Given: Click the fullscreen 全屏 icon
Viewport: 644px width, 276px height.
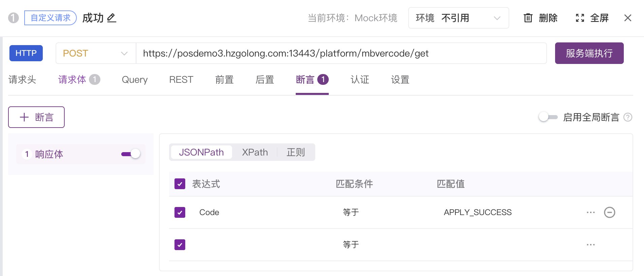Looking at the screenshot, I should 580,18.
